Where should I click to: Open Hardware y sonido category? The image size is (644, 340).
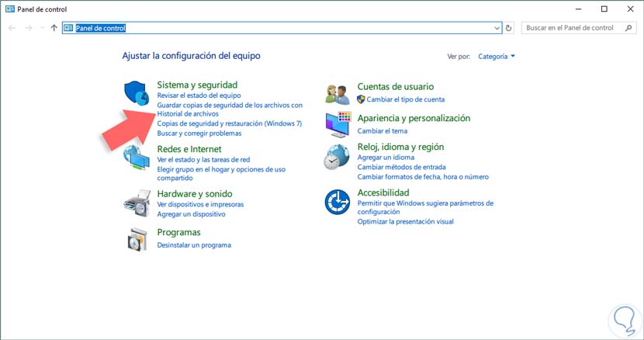(195, 193)
